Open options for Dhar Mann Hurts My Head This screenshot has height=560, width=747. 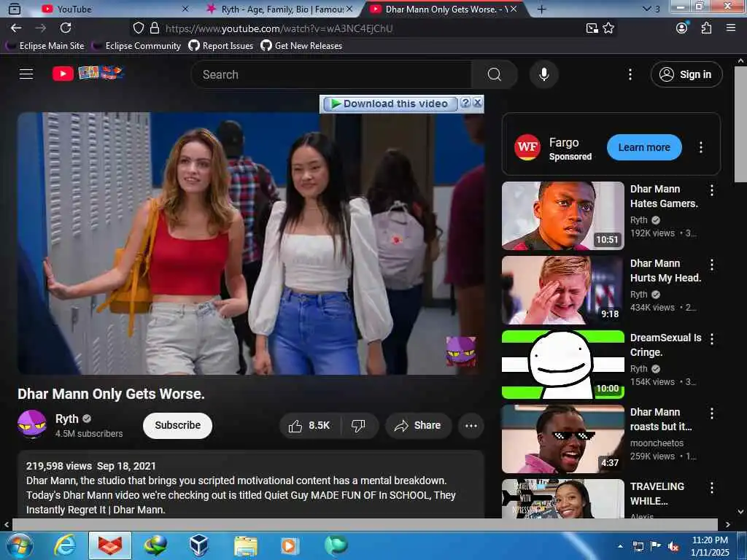click(712, 265)
